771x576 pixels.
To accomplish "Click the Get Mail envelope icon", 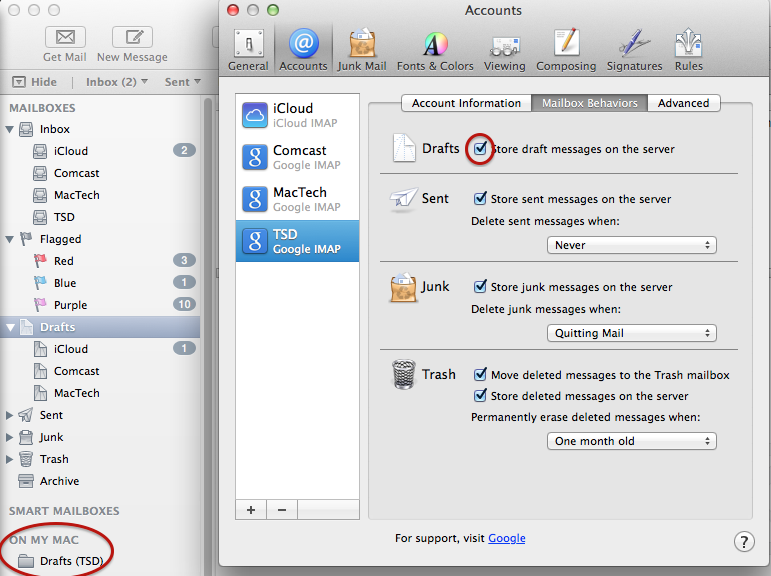I will pos(65,37).
